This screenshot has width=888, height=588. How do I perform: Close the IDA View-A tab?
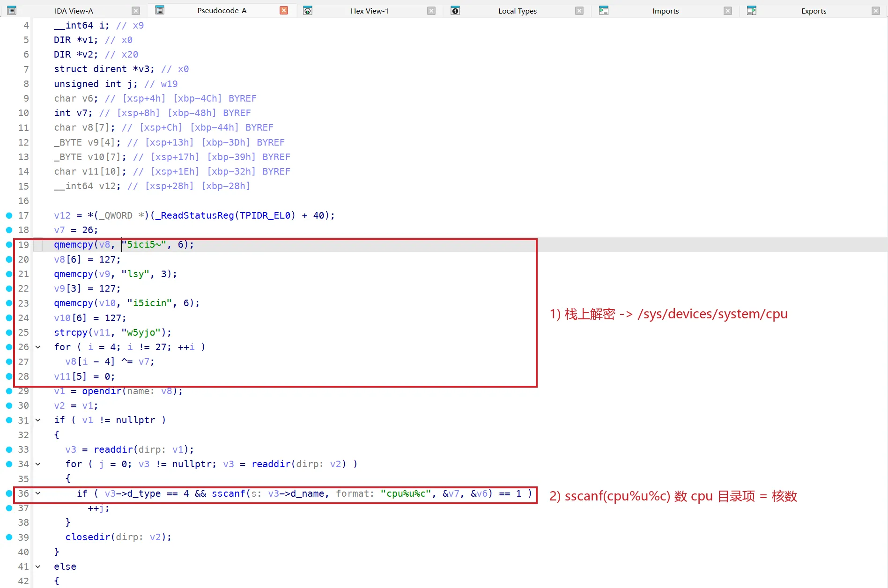136,11
